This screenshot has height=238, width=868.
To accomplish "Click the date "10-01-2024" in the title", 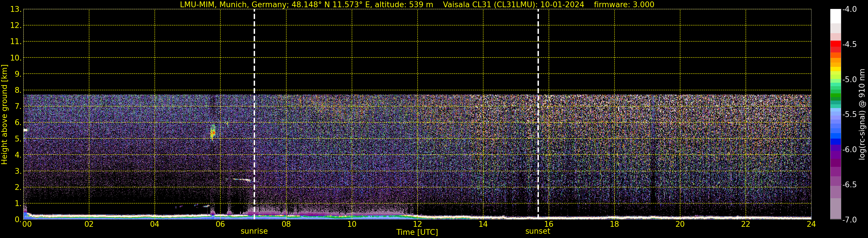I will [x=562, y=5].
